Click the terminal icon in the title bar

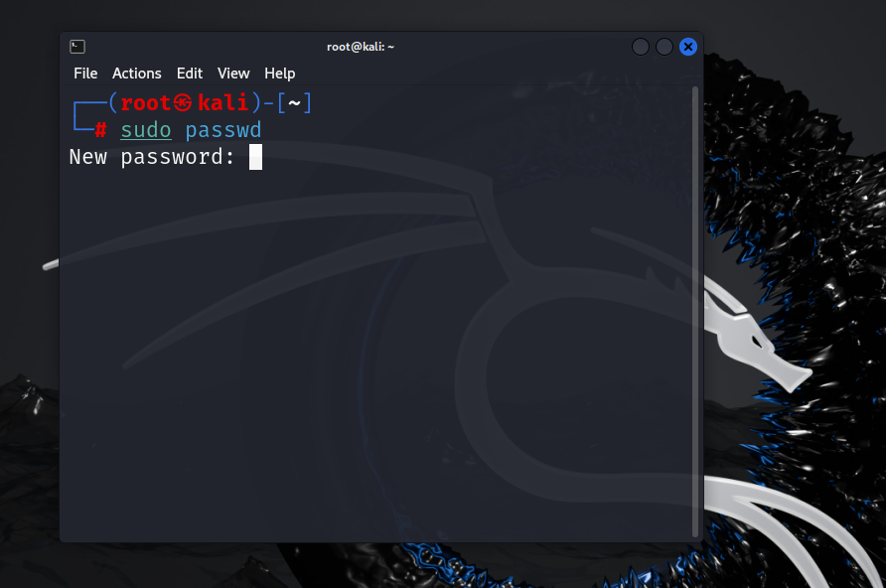click(77, 47)
